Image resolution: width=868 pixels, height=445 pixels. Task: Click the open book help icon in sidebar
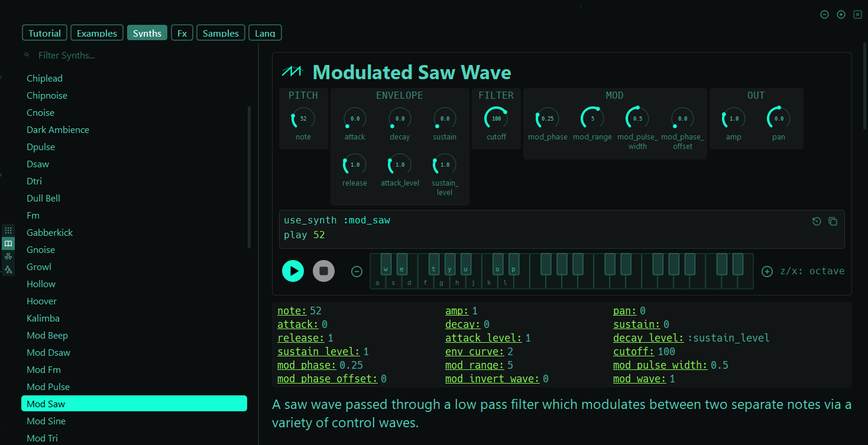point(8,243)
